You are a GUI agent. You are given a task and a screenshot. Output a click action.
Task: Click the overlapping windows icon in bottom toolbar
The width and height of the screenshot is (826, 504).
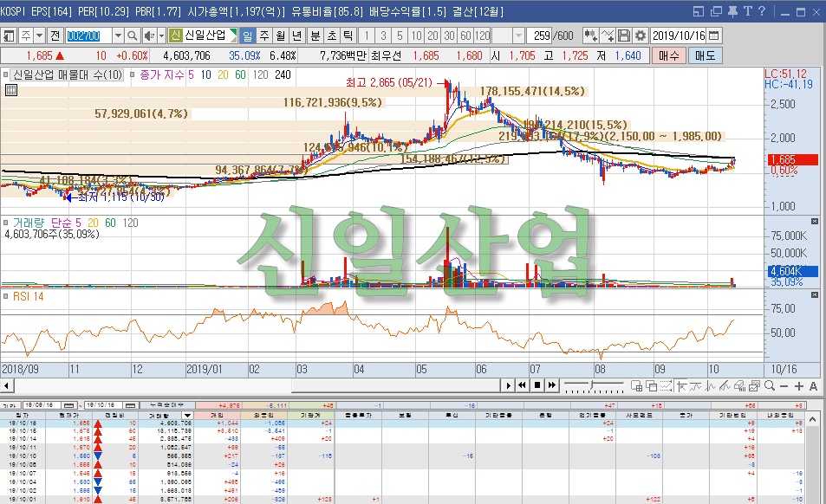651,386
